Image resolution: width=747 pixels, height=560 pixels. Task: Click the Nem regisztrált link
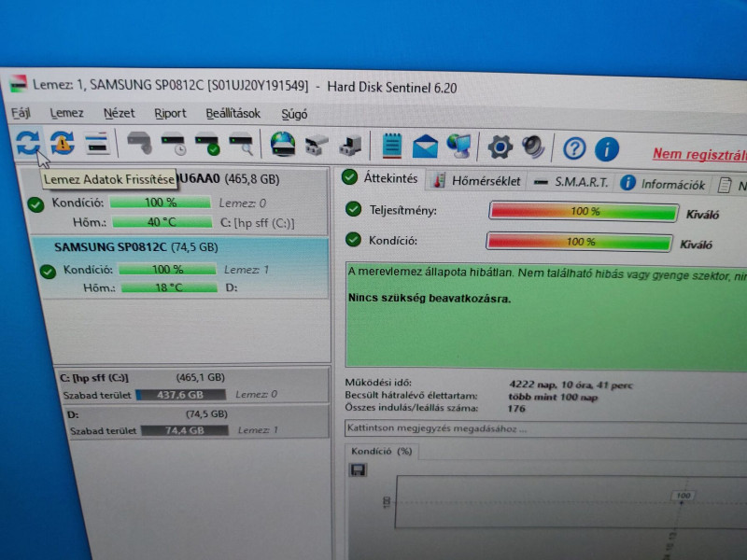[699, 154]
